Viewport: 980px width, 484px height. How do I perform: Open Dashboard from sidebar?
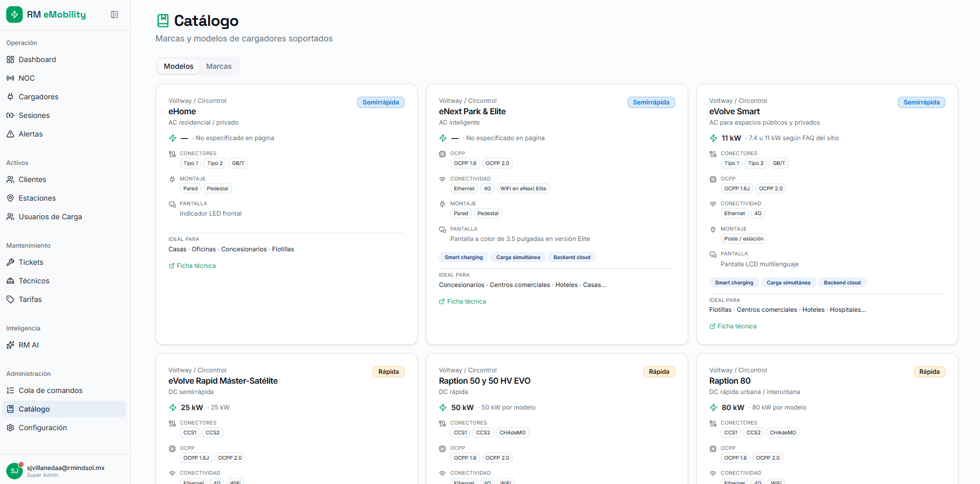[64, 59]
